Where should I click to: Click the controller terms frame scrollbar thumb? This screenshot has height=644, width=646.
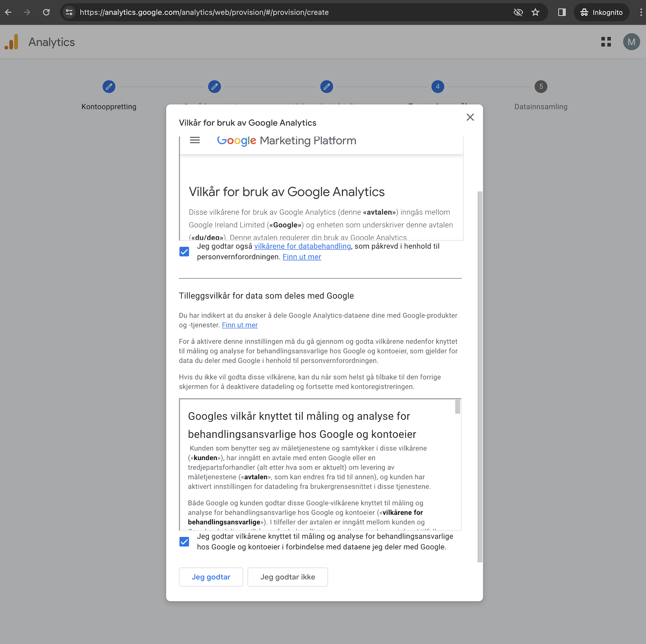458,407
